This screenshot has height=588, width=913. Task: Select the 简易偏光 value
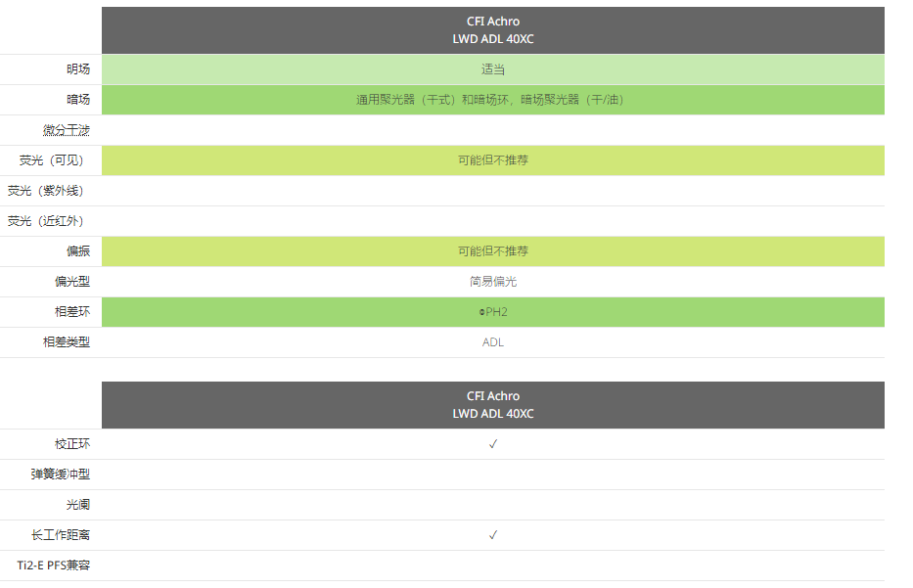492,282
